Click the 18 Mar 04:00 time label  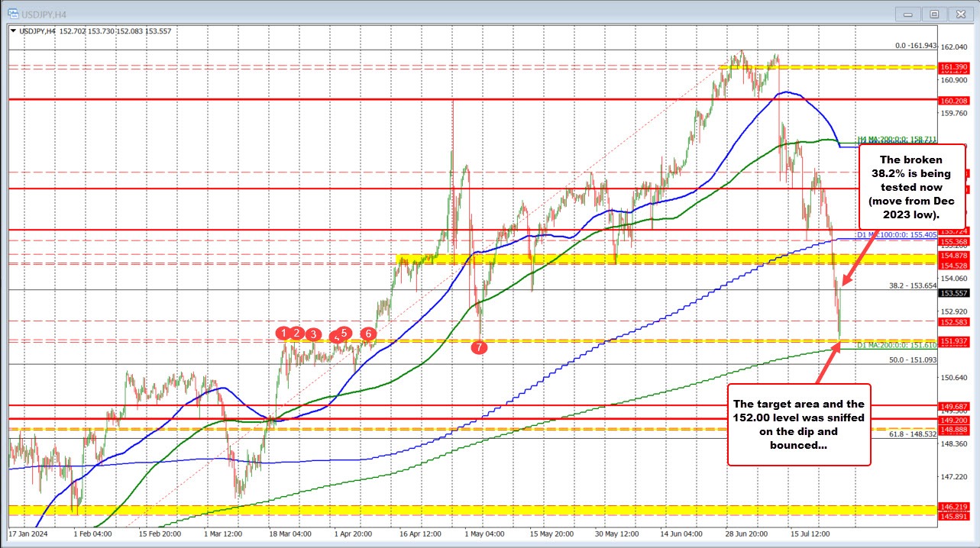[290, 533]
